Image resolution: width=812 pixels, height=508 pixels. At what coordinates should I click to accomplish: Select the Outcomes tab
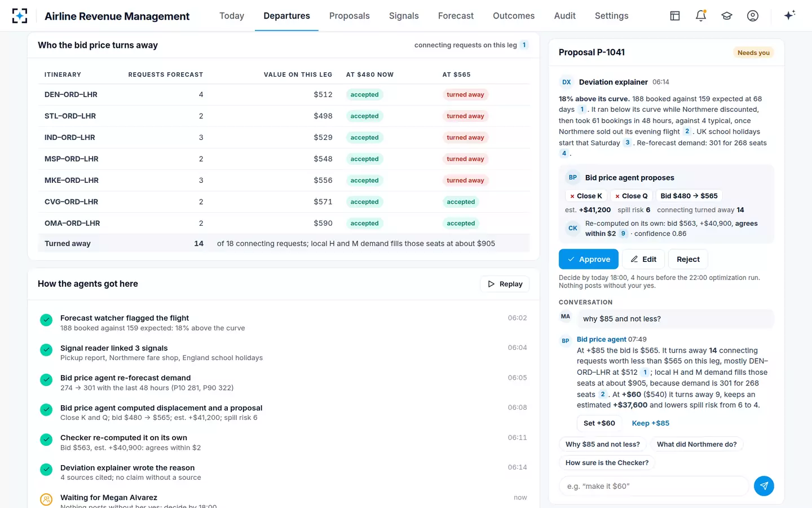click(x=514, y=16)
